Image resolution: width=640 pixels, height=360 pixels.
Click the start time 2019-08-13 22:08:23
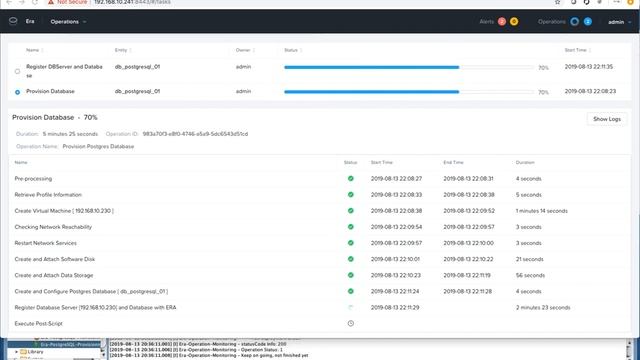tap(590, 91)
